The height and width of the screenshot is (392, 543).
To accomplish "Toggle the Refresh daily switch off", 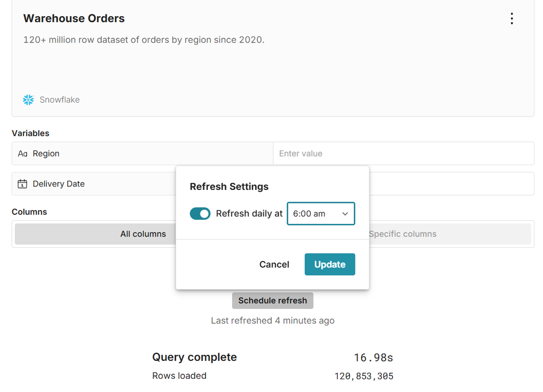I will click(x=200, y=213).
